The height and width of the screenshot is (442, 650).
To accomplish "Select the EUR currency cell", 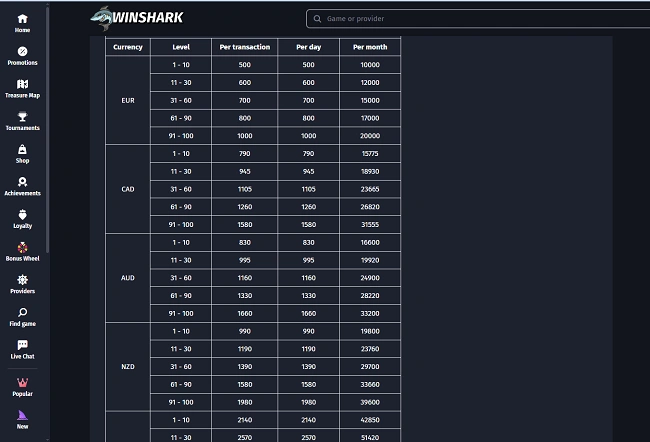I will [128, 100].
